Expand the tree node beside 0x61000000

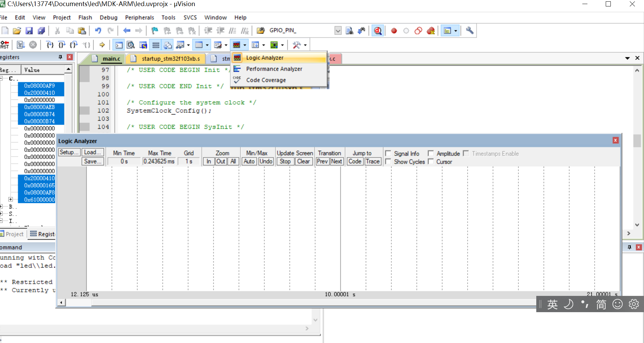coord(11,199)
